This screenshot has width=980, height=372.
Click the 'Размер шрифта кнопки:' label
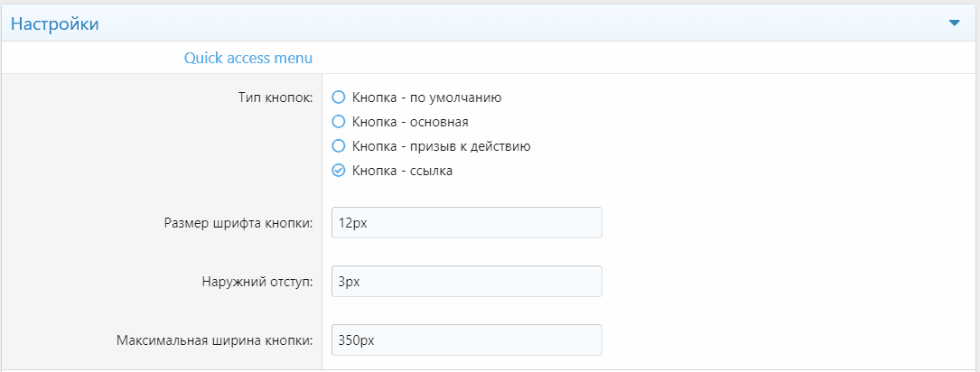pos(238,223)
